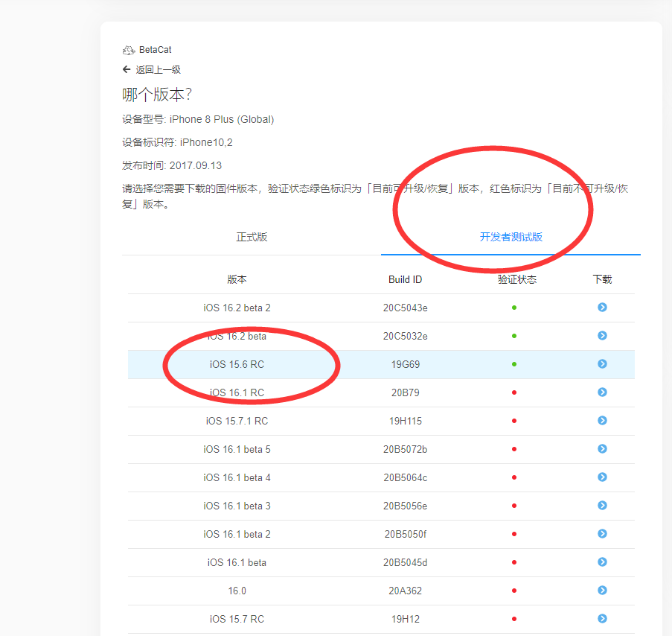Download iOS 16.1 beta 5 firmware
Image resolution: width=672 pixels, height=636 pixels.
pyautogui.click(x=602, y=449)
